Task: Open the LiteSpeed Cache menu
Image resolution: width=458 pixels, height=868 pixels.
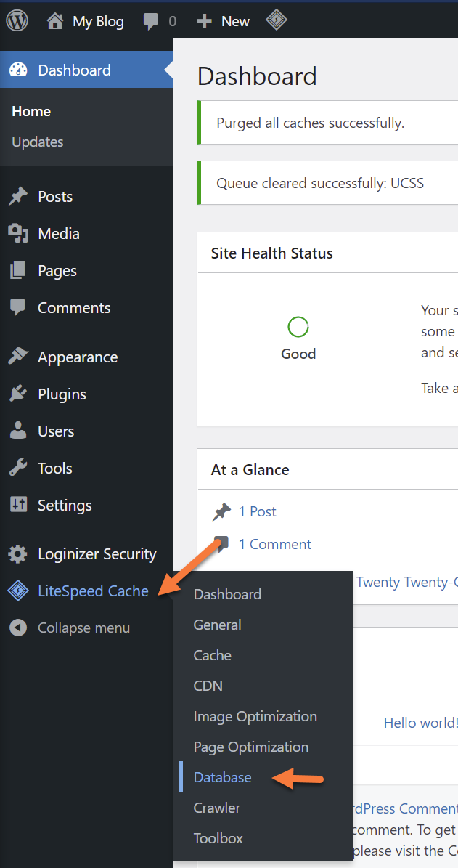Action: (92, 591)
